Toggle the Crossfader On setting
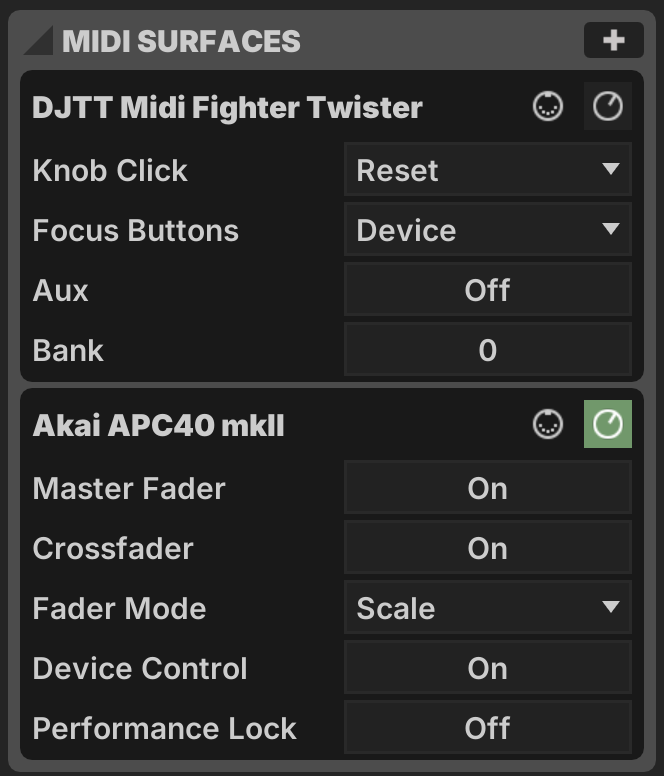664x776 pixels. point(488,547)
